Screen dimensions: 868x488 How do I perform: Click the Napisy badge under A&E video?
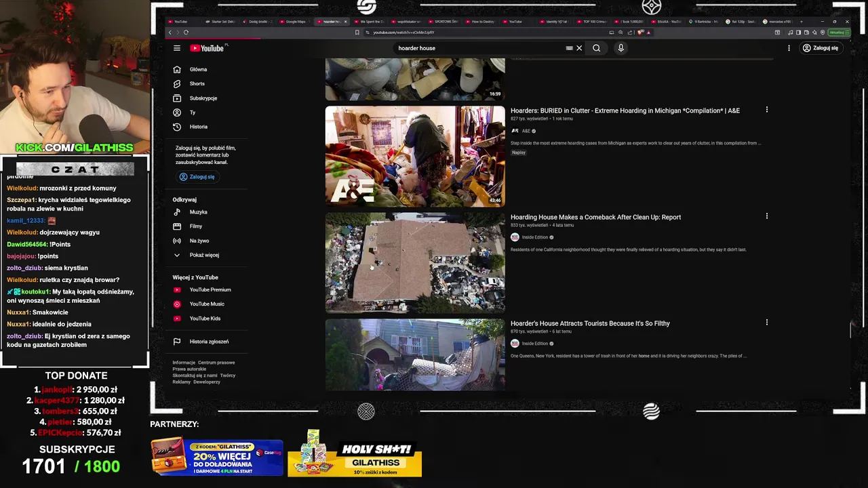point(519,152)
